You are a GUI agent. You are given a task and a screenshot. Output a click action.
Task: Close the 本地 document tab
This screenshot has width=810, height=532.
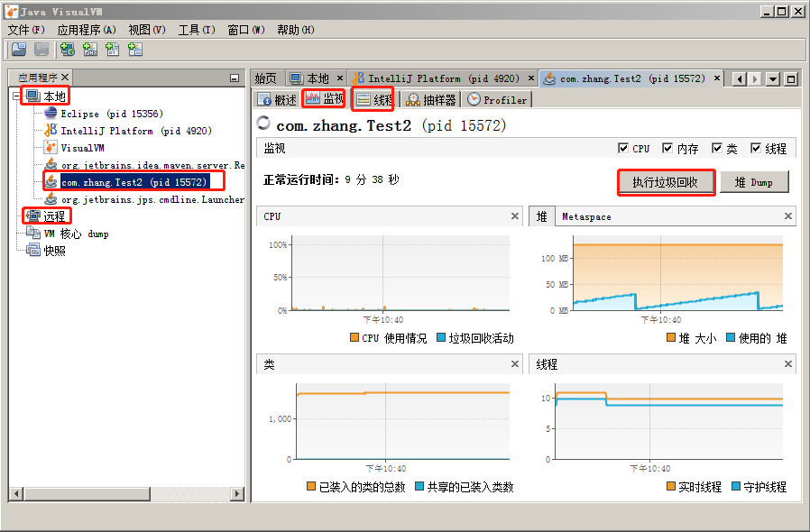point(340,78)
